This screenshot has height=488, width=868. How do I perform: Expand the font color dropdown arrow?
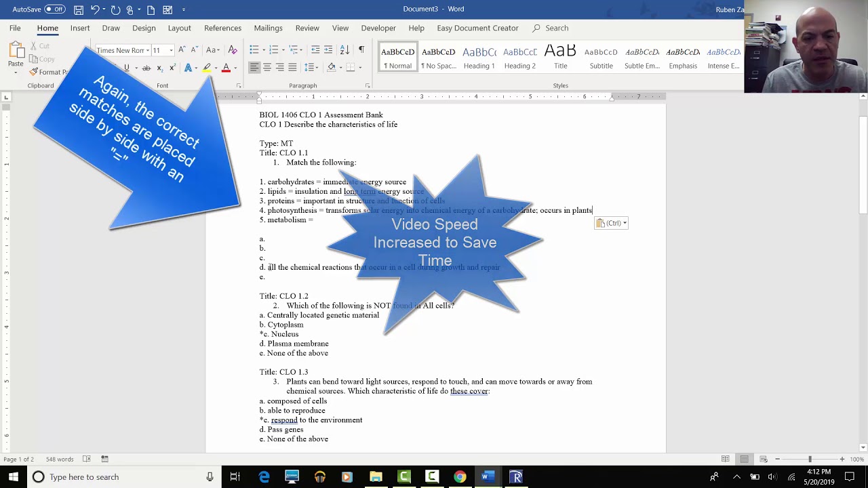pyautogui.click(x=235, y=68)
